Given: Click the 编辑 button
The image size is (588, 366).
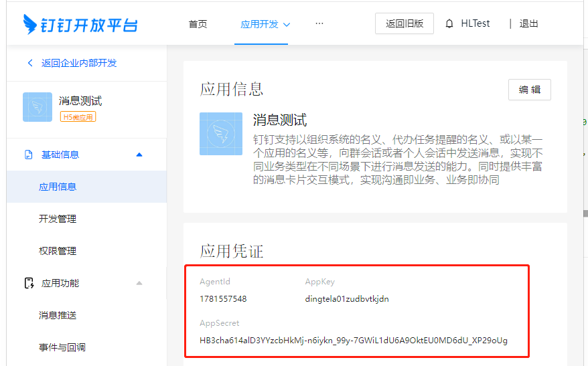Looking at the screenshot, I should pyautogui.click(x=530, y=90).
